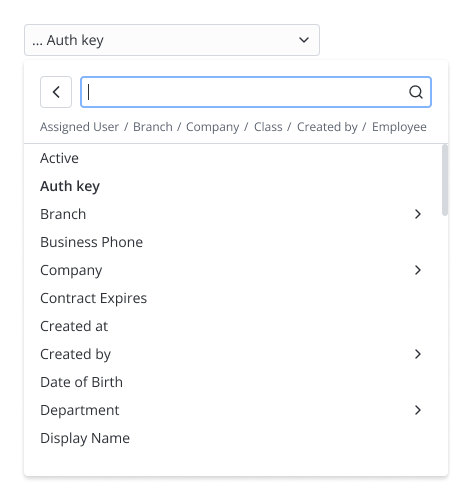472x500 pixels.
Task: Expand the Branch submenu chevron
Action: 418,214
